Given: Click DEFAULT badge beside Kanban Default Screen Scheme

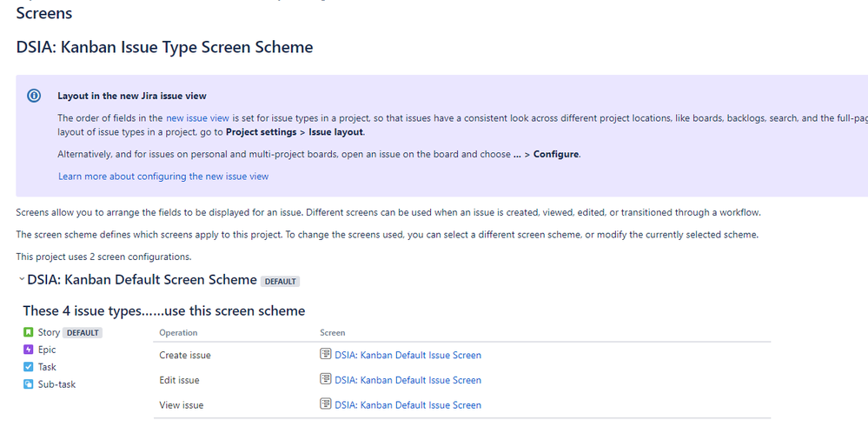Looking at the screenshot, I should click(x=280, y=282).
